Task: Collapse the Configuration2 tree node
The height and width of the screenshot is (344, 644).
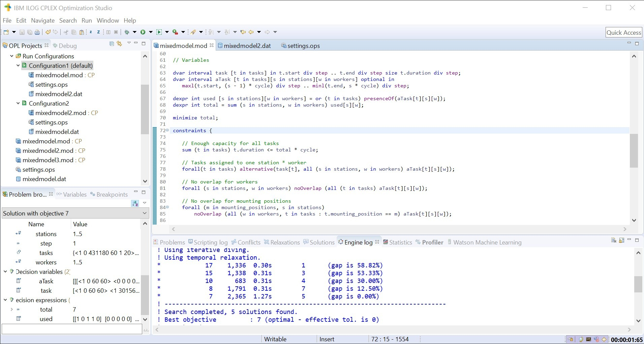Action: pyautogui.click(x=18, y=103)
